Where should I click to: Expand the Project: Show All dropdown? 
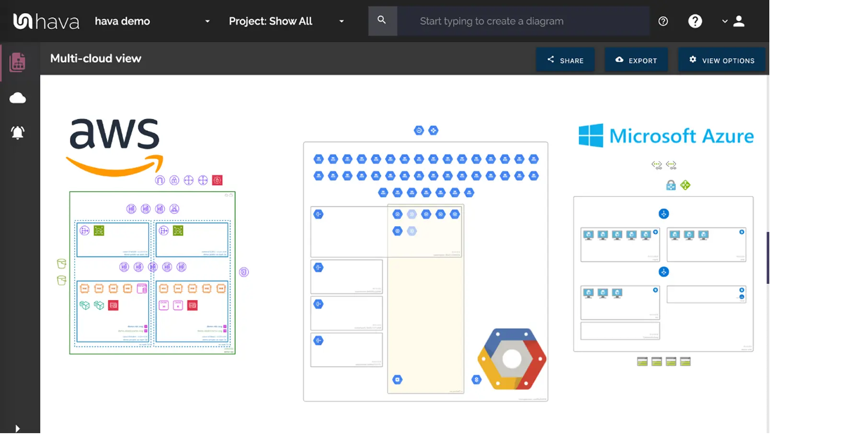tap(341, 21)
